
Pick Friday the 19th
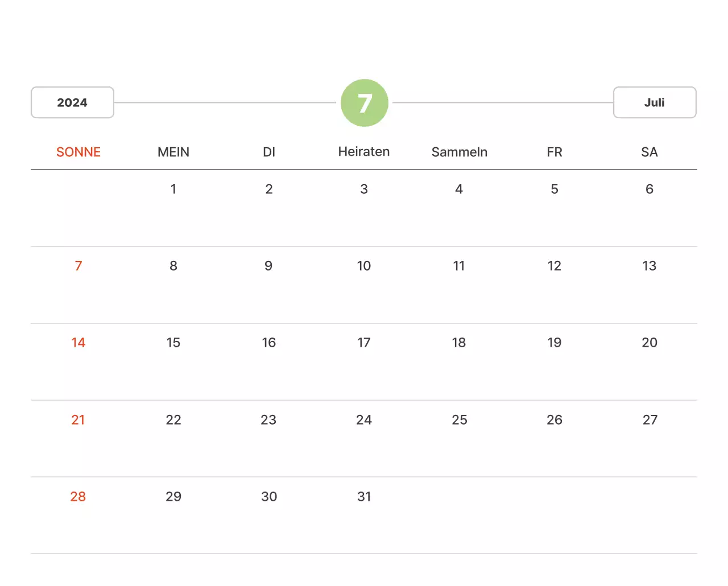point(555,343)
